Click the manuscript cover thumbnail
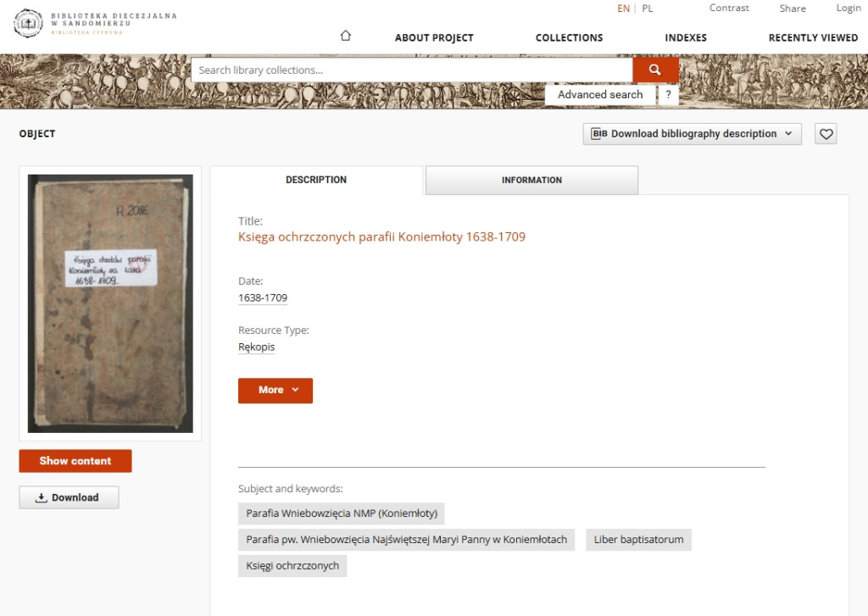Image resolution: width=868 pixels, height=616 pixels. point(110,303)
